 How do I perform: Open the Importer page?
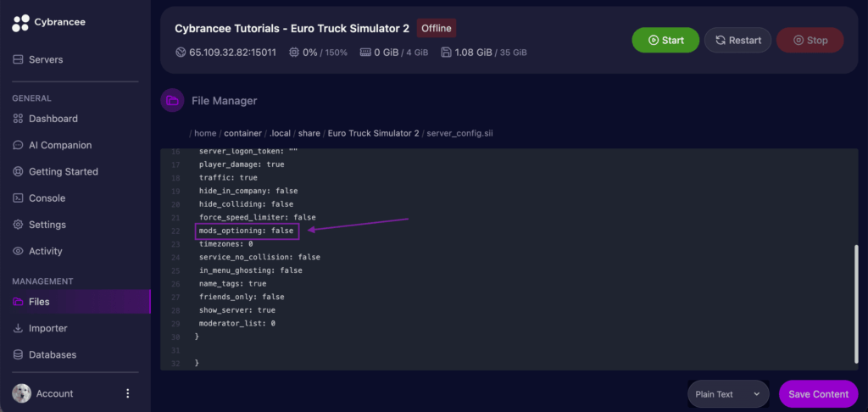(40, 328)
